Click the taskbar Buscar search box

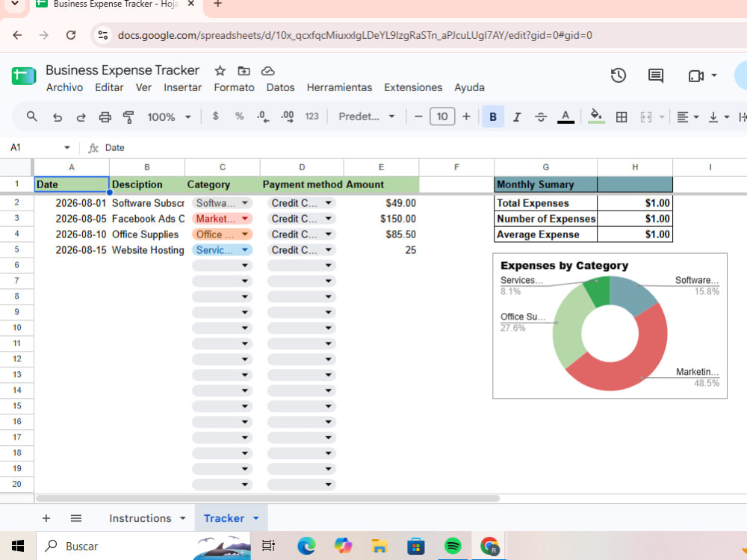(144, 546)
